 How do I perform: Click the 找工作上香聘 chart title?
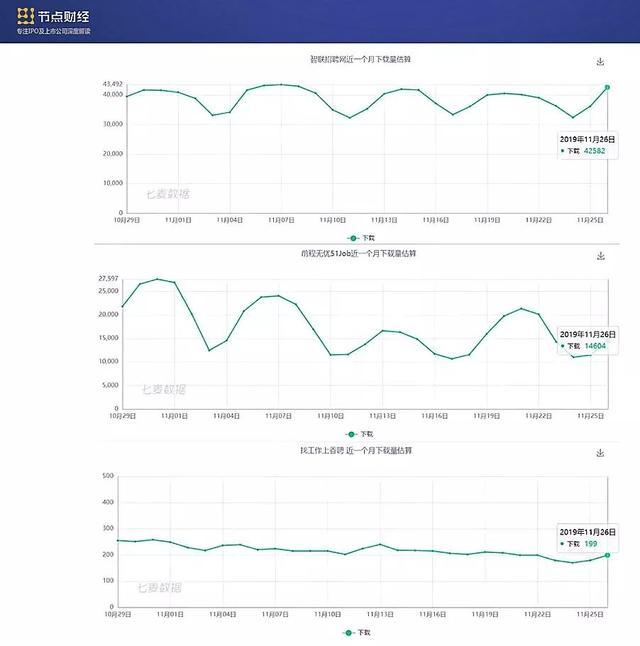point(356,451)
